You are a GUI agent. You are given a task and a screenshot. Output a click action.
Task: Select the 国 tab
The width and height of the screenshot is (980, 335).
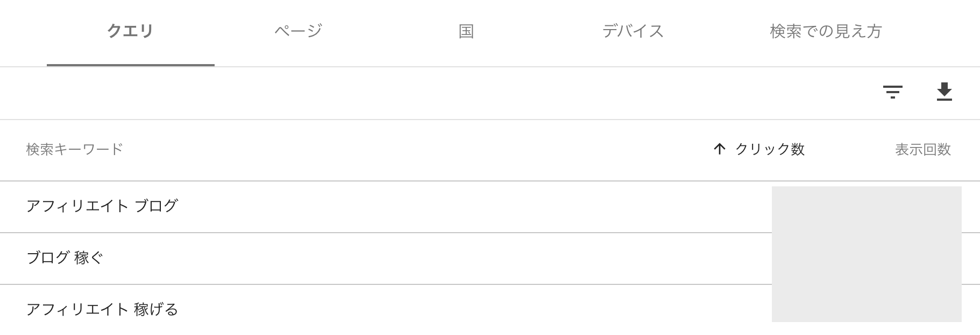click(466, 31)
